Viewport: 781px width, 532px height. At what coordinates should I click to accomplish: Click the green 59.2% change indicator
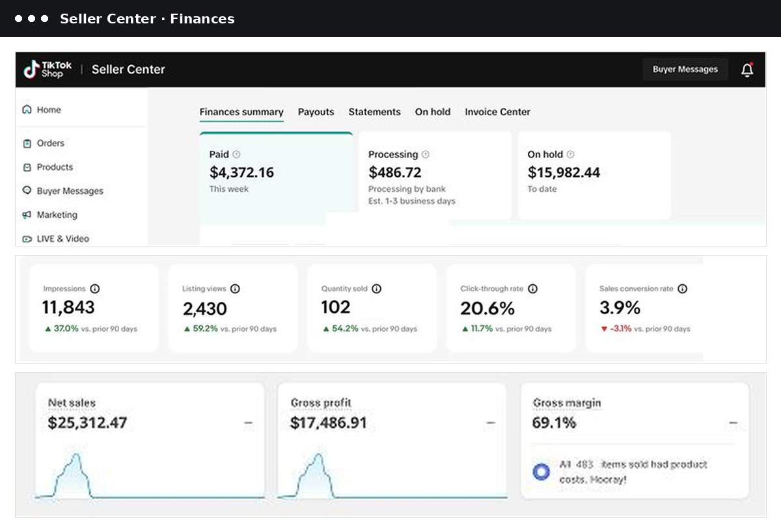point(200,329)
